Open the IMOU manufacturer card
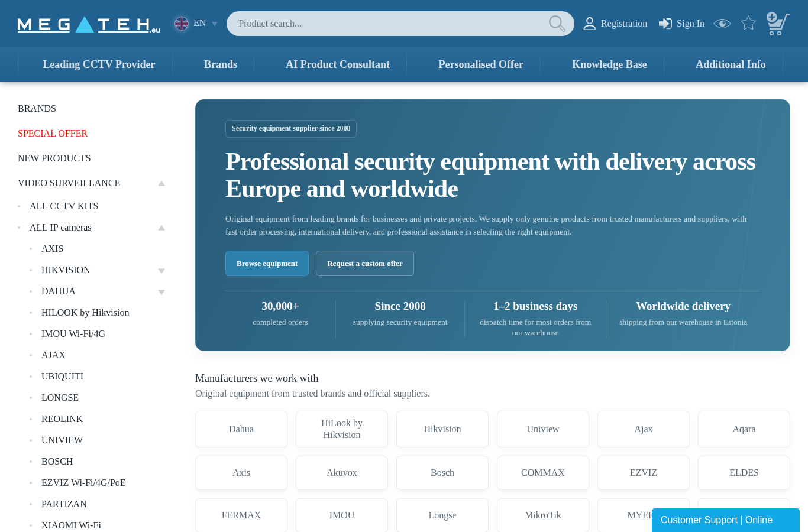Screen dimensions: 808x532 [342, 515]
